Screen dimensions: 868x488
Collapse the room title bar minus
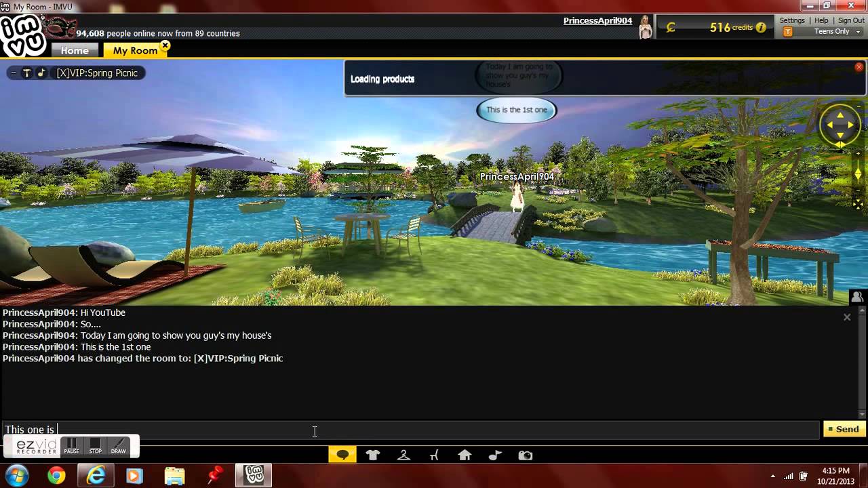[x=13, y=73]
